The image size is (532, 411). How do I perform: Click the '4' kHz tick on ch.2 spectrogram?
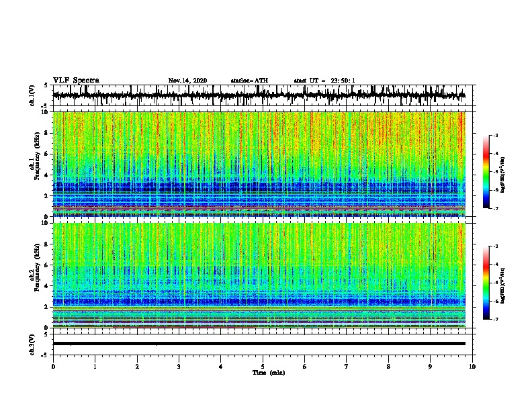[x=47, y=286]
